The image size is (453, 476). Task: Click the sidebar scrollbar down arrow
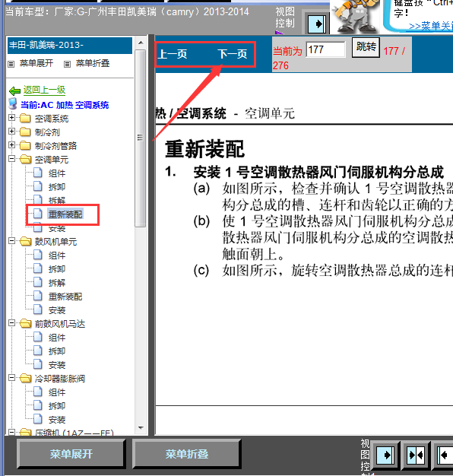[x=141, y=428]
